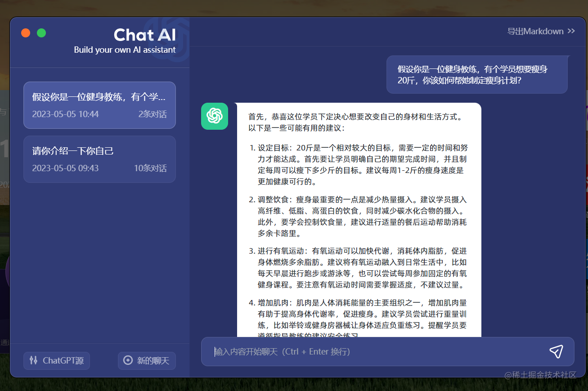Click timestamp 2023-05-05 10:44
Screen dimensions: 588x391
(x=65, y=114)
